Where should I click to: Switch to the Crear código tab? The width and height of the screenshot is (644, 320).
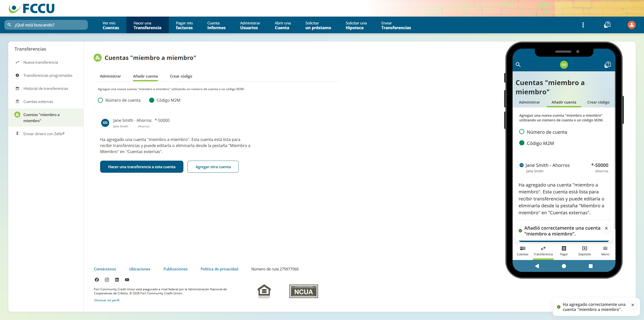coord(181,76)
